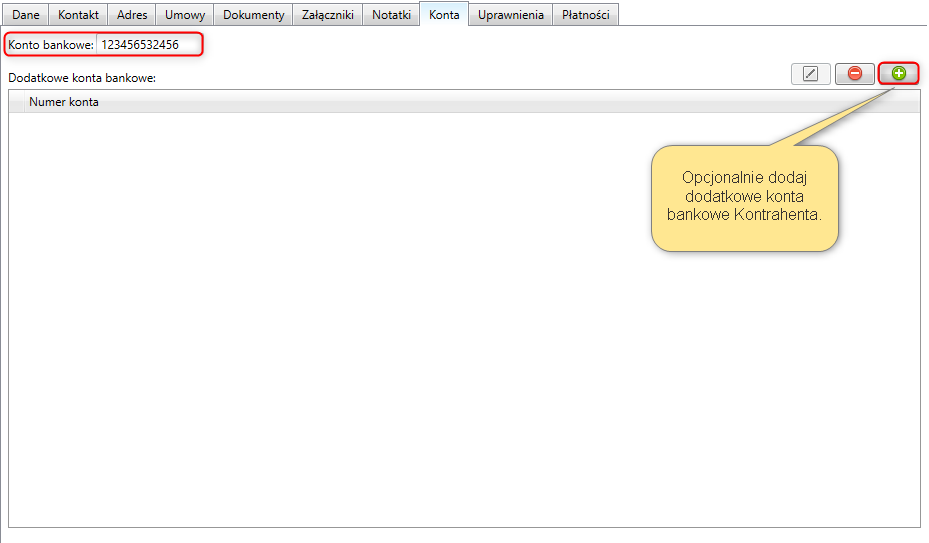
Task: Switch to the Dane tab
Action: point(25,15)
